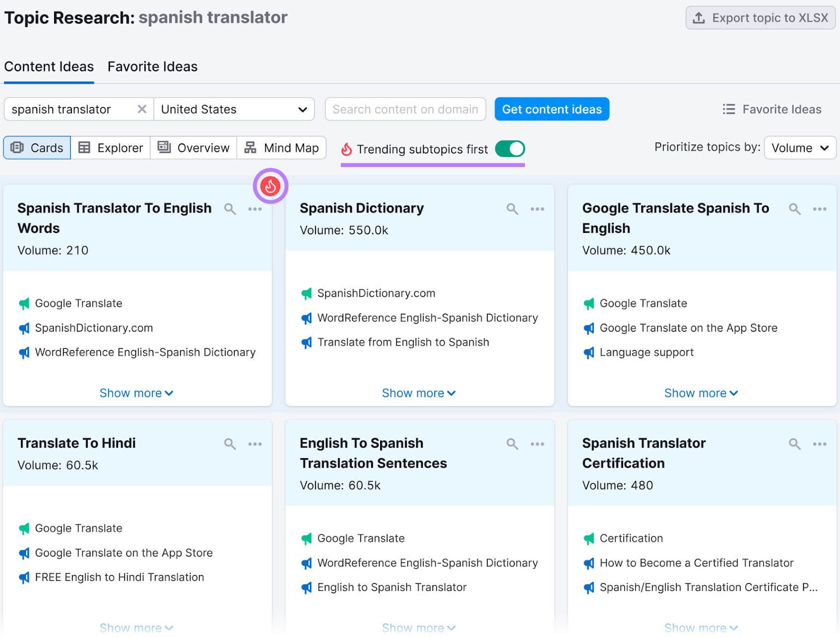
Task: Switch to Mind Map view
Action: tap(282, 148)
